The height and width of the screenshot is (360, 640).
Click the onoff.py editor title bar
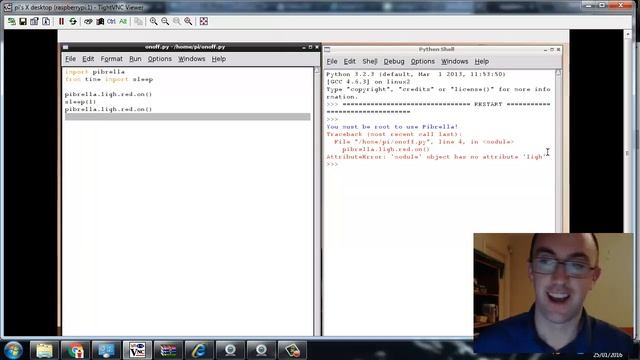tap(185, 47)
